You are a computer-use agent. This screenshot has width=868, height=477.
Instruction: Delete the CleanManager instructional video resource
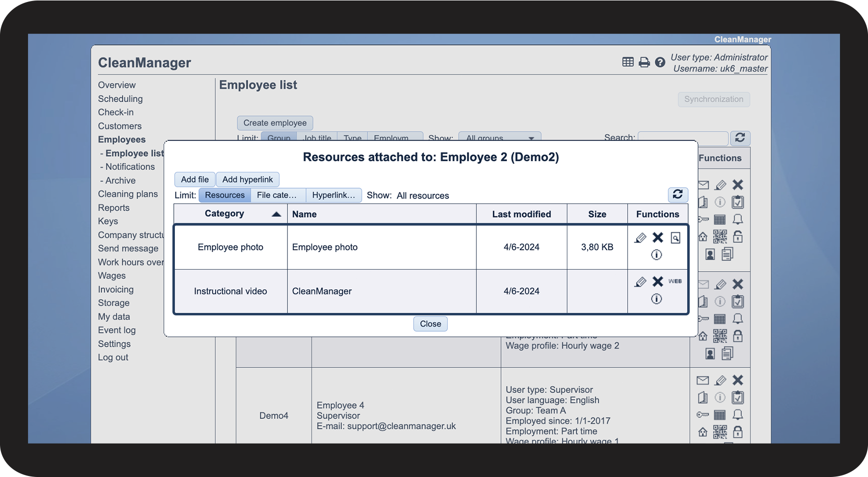(x=658, y=281)
